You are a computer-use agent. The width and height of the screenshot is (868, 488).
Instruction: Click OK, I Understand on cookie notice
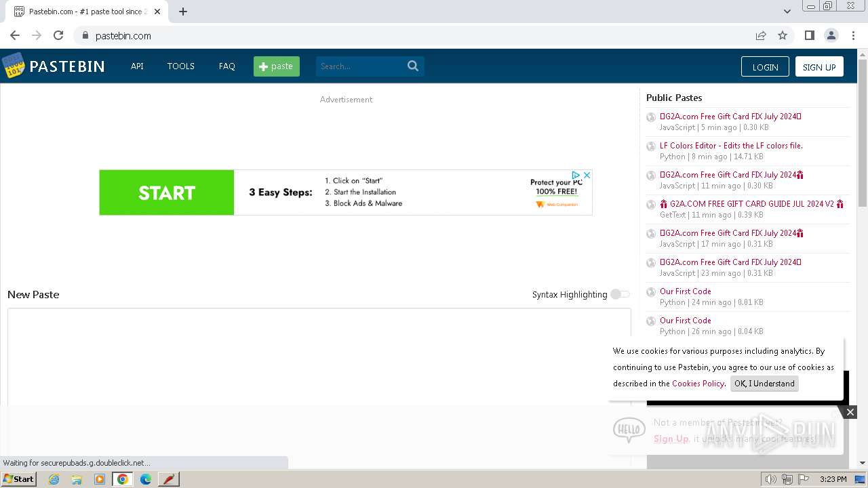tap(764, 384)
